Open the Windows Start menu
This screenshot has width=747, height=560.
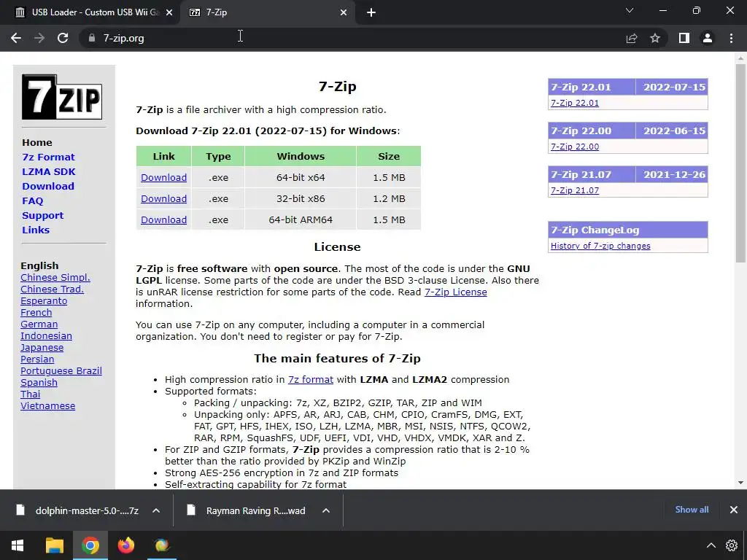[x=18, y=545]
